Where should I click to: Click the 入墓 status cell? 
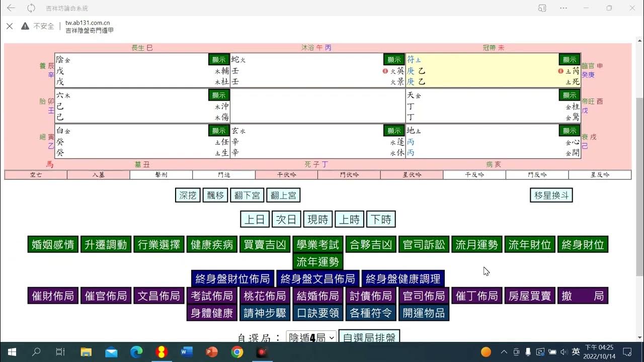click(99, 175)
